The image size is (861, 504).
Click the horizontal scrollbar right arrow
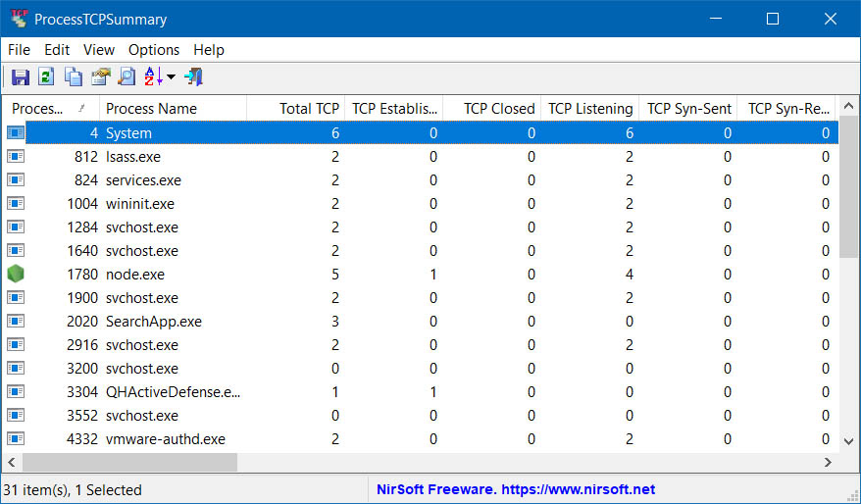pyautogui.click(x=828, y=462)
